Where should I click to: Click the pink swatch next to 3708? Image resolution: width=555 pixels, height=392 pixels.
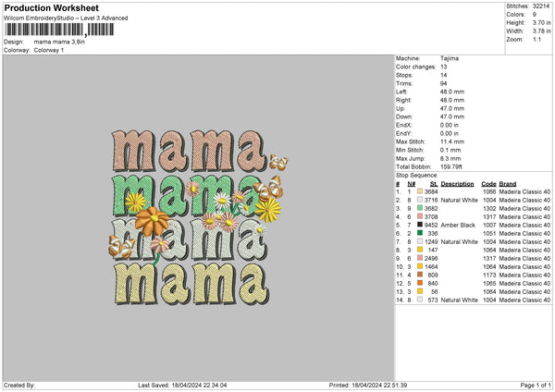(420, 216)
